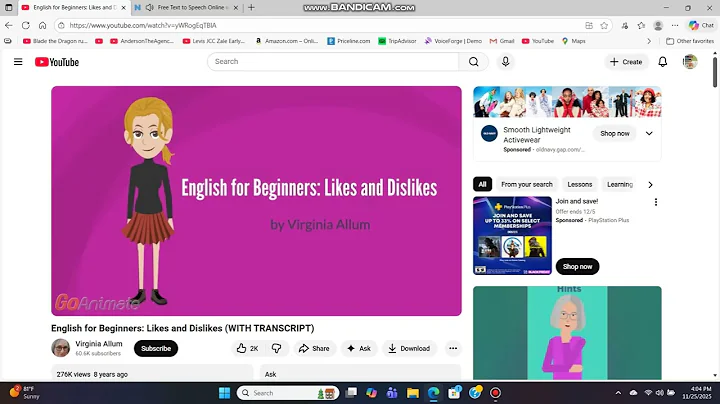
Task: Click the page vertical scrollbar thumb
Action: point(715,71)
